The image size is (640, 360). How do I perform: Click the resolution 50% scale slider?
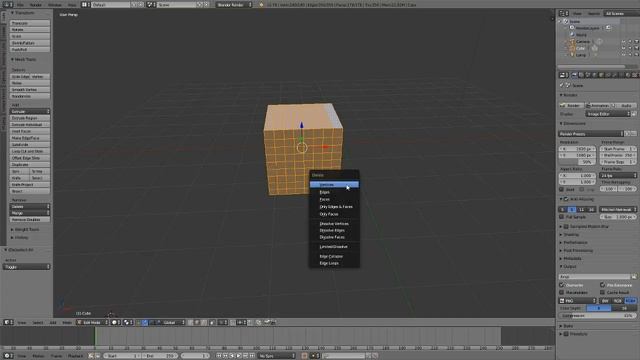coord(578,162)
